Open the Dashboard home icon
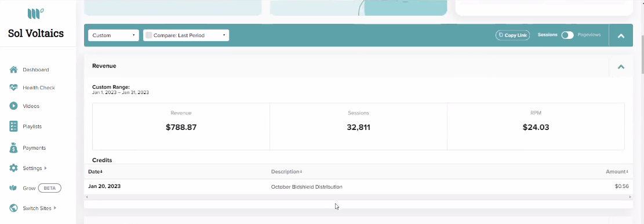This screenshot has height=224, width=644. [x=13, y=70]
